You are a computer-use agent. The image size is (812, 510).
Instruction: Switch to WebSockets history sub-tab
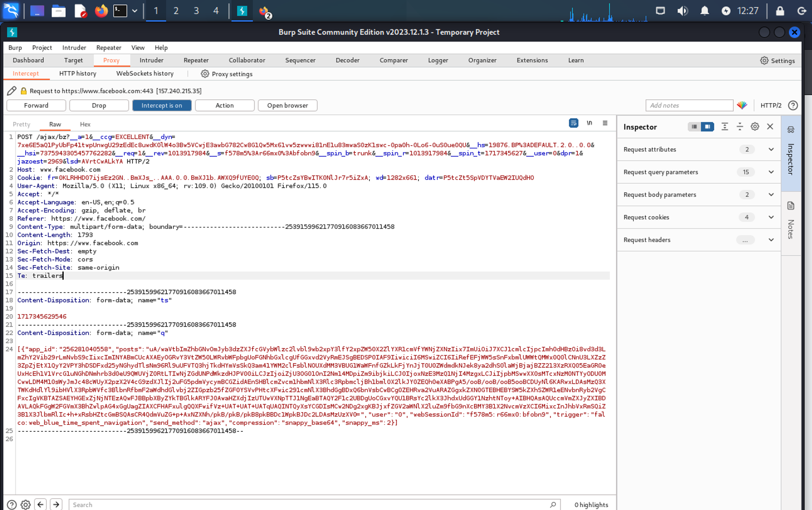pos(145,73)
